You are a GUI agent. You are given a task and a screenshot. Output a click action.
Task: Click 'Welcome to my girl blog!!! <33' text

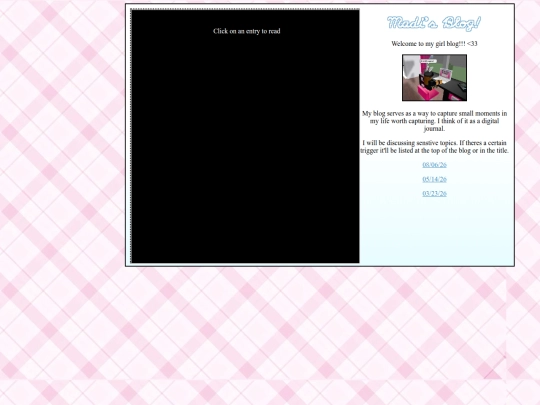point(434,43)
